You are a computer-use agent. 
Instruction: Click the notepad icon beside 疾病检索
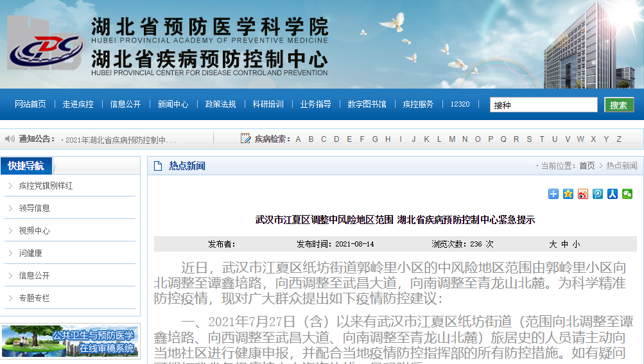245,139
